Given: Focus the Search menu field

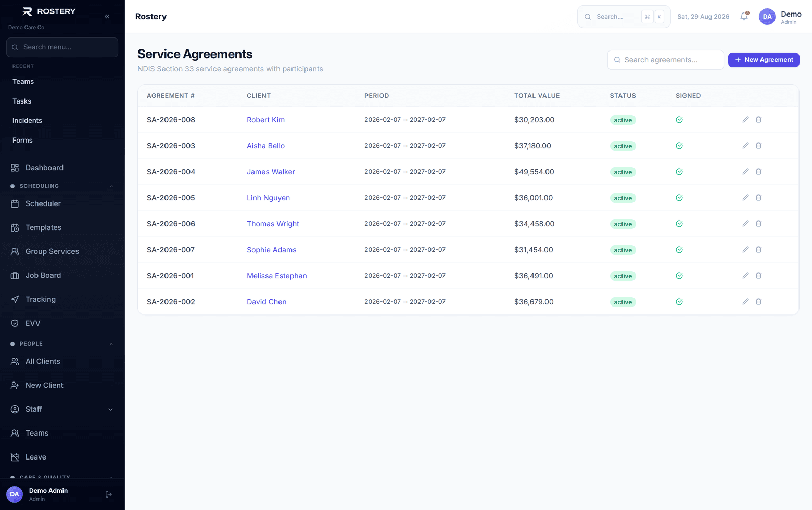Looking at the screenshot, I should [x=62, y=47].
